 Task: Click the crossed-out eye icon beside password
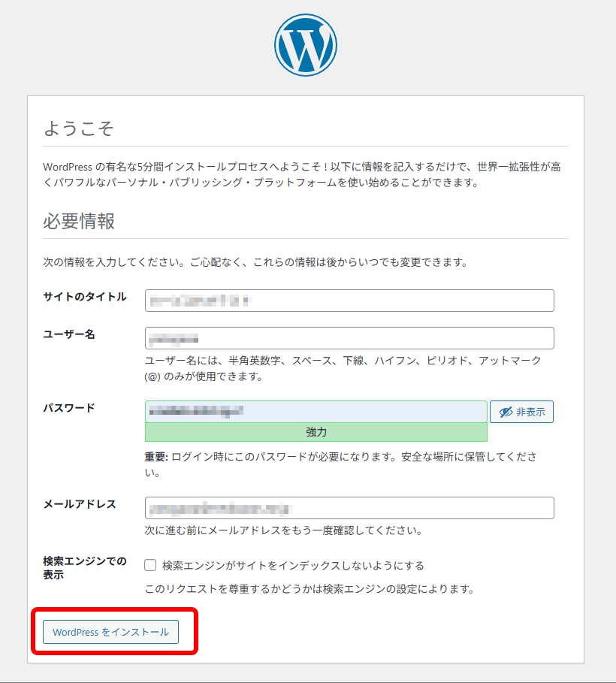pyautogui.click(x=506, y=412)
